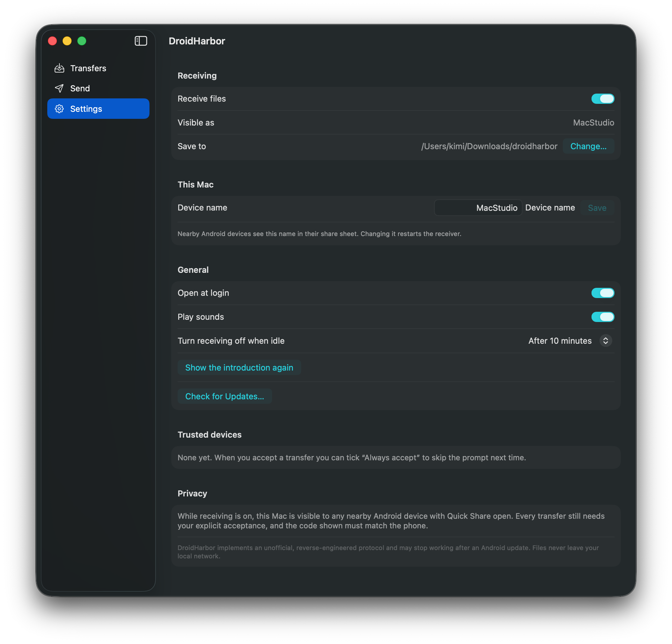
Task: Click the Settings gear icon
Action: coord(59,109)
